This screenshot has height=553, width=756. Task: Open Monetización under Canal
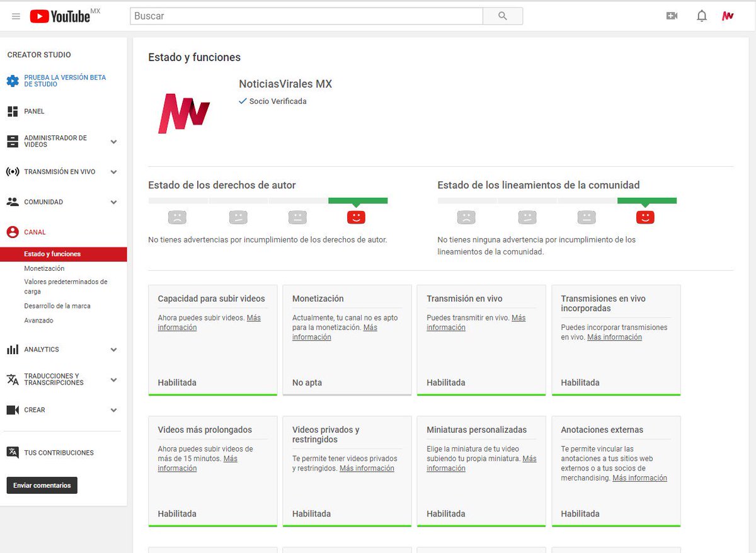tap(44, 268)
